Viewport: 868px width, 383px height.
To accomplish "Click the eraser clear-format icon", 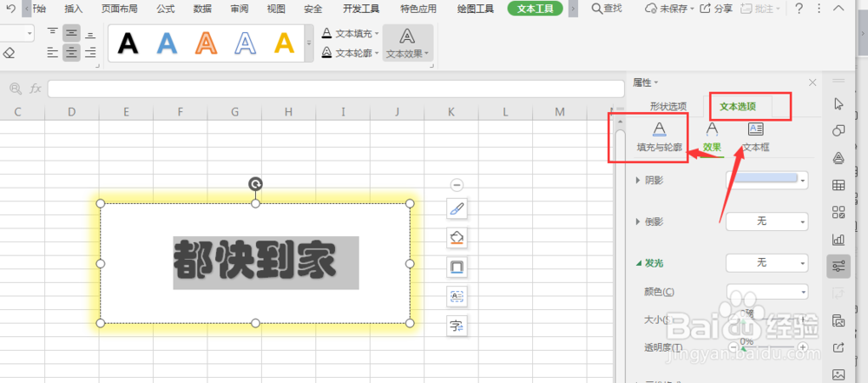I will pyautogui.click(x=9, y=53).
